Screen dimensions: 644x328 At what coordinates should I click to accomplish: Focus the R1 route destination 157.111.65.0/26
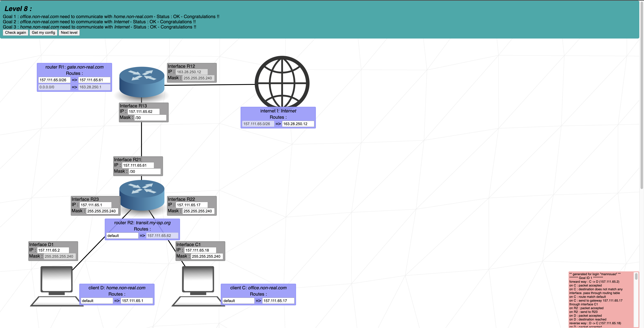[54, 80]
